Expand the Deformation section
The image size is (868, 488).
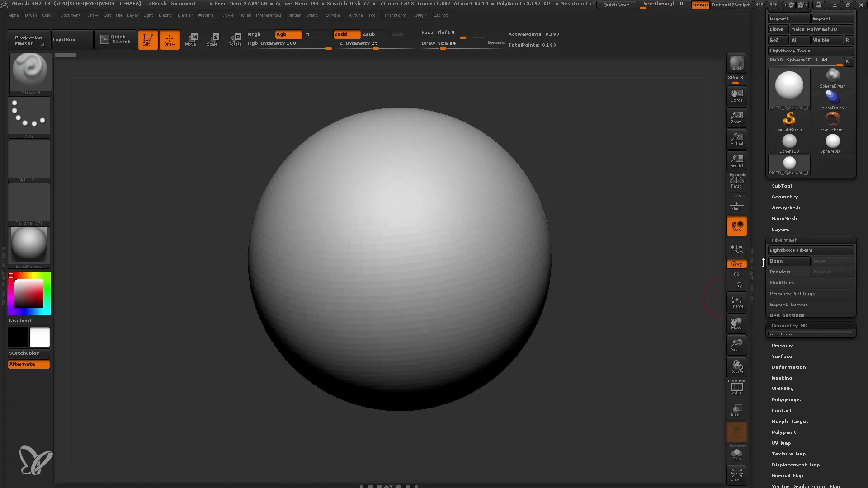pos(788,367)
